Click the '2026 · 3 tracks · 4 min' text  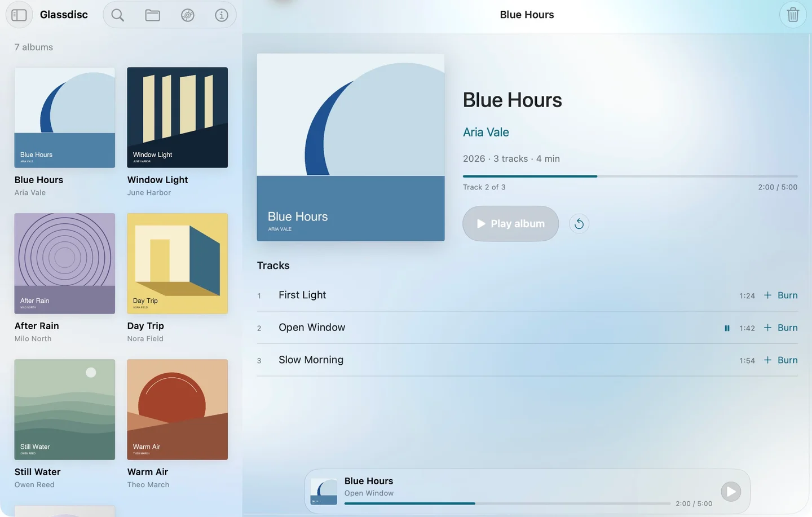pyautogui.click(x=511, y=159)
